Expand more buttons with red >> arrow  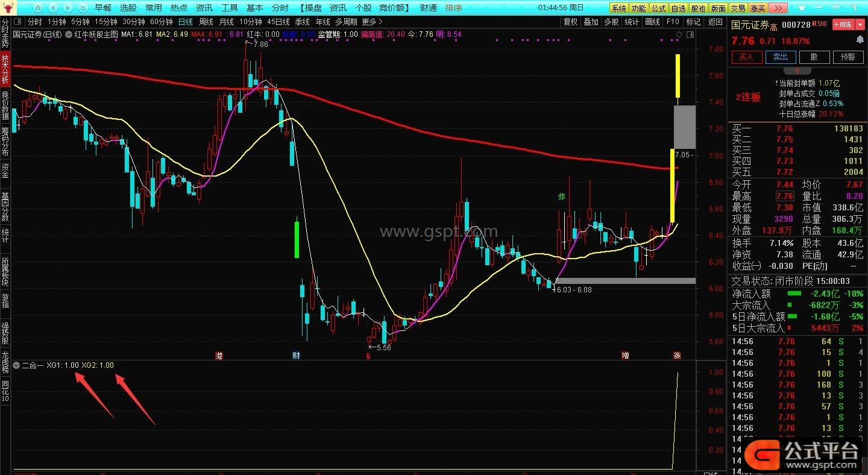tap(778, 8)
